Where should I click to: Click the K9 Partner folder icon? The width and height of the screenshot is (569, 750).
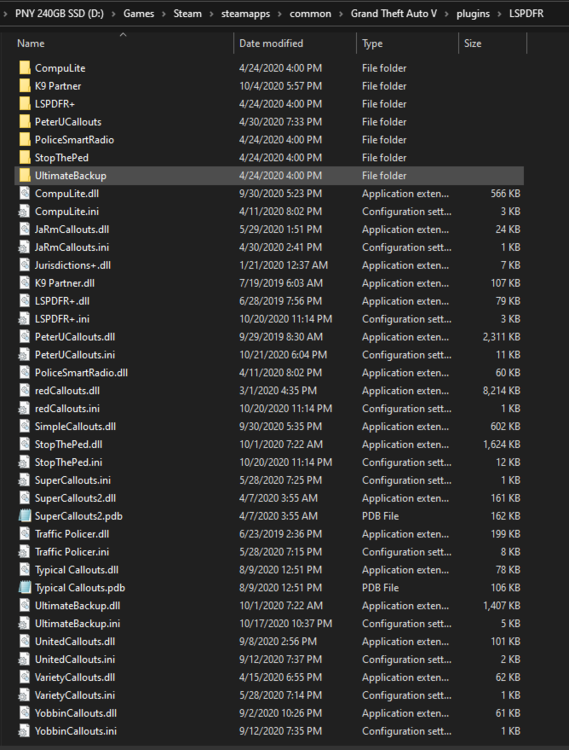coord(25,86)
